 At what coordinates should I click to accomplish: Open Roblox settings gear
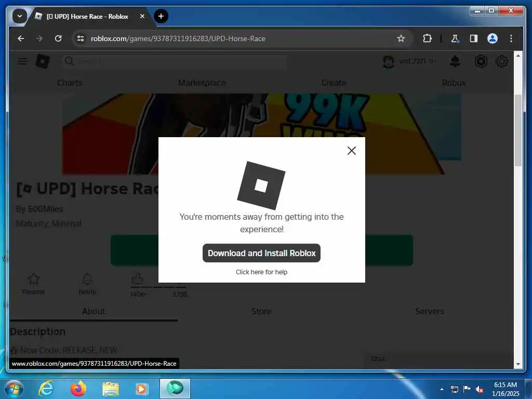[501, 61]
